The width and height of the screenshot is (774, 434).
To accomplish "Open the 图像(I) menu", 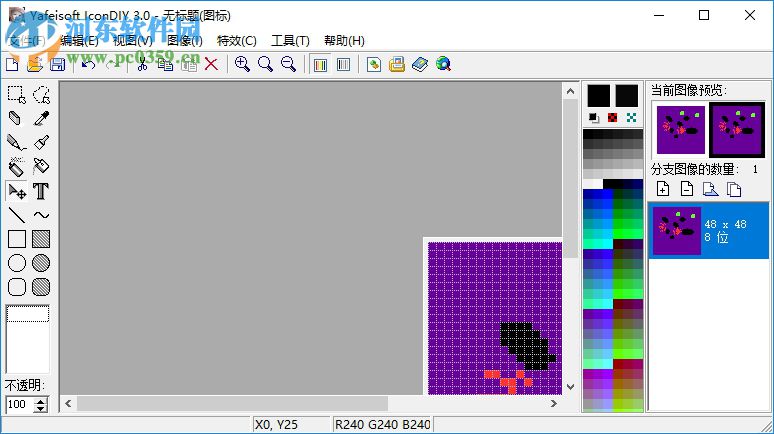I will 185,40.
